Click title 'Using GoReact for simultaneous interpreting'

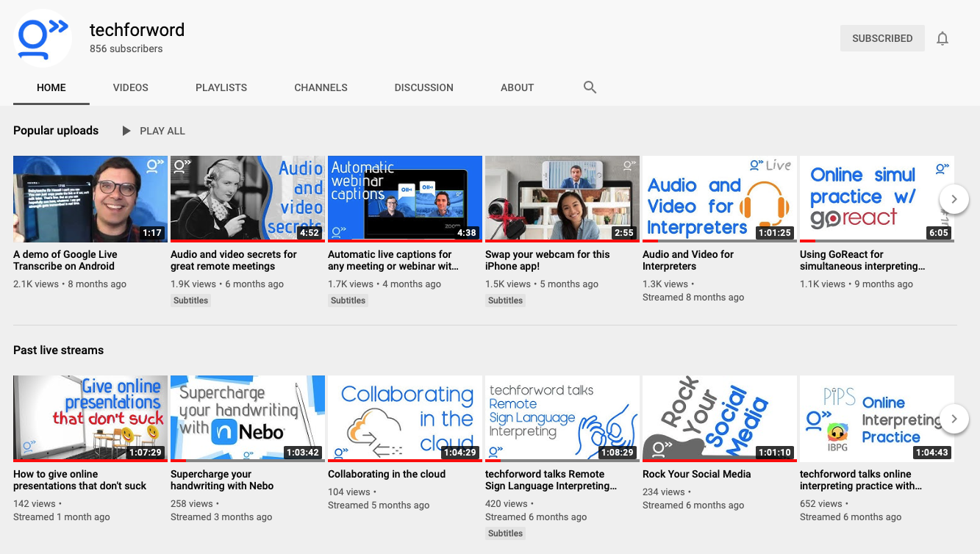862,260
